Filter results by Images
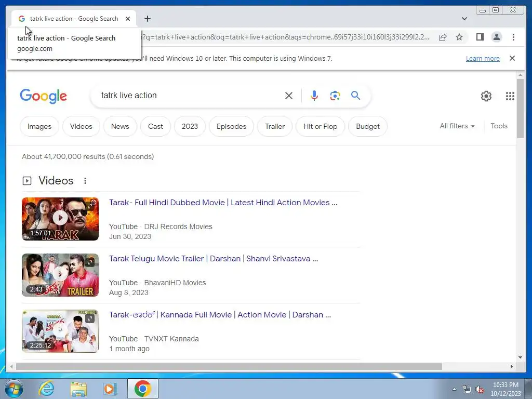 click(x=39, y=126)
